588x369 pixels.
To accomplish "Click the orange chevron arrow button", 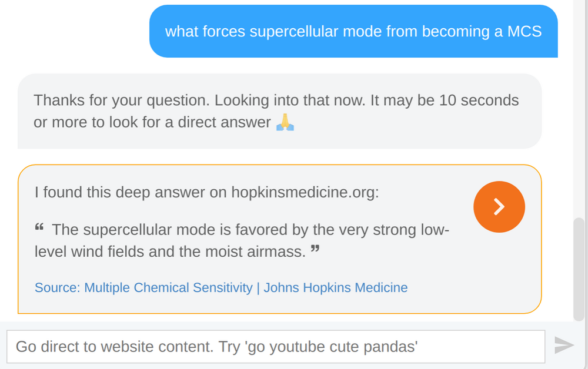I will tap(499, 207).
